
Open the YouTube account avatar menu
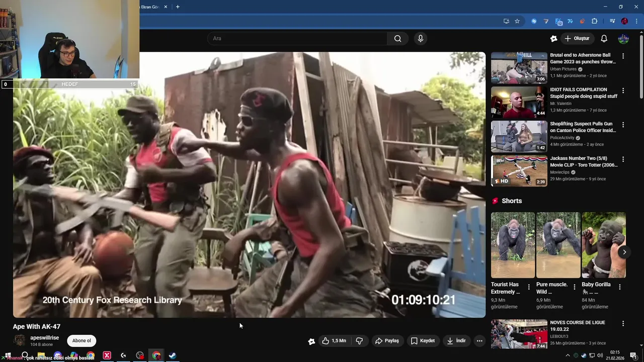pyautogui.click(x=623, y=39)
